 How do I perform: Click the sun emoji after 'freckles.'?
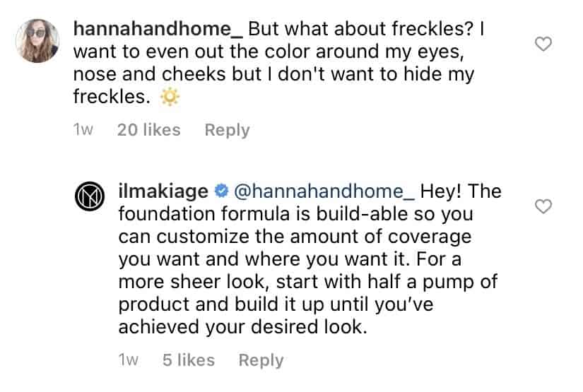click(x=170, y=97)
